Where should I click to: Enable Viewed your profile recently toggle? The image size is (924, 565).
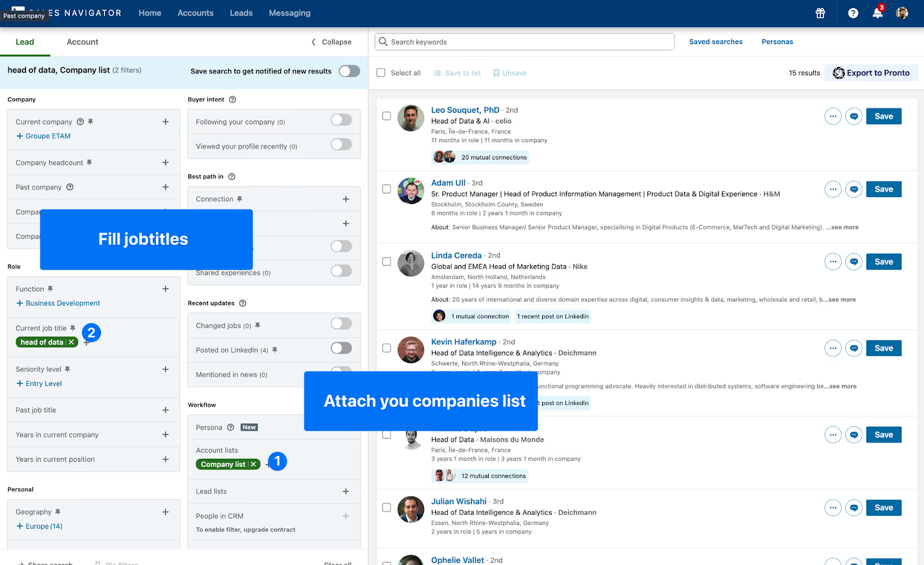tap(341, 144)
